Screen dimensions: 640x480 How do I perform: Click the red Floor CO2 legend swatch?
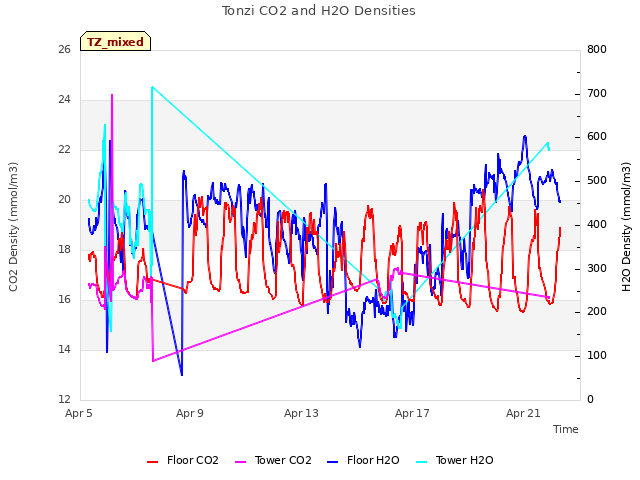[x=152, y=462]
